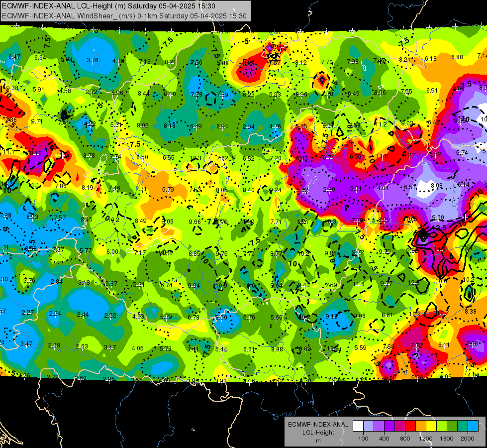
Task: Click the wind shear value 4.38
Action: [x=118, y=61]
